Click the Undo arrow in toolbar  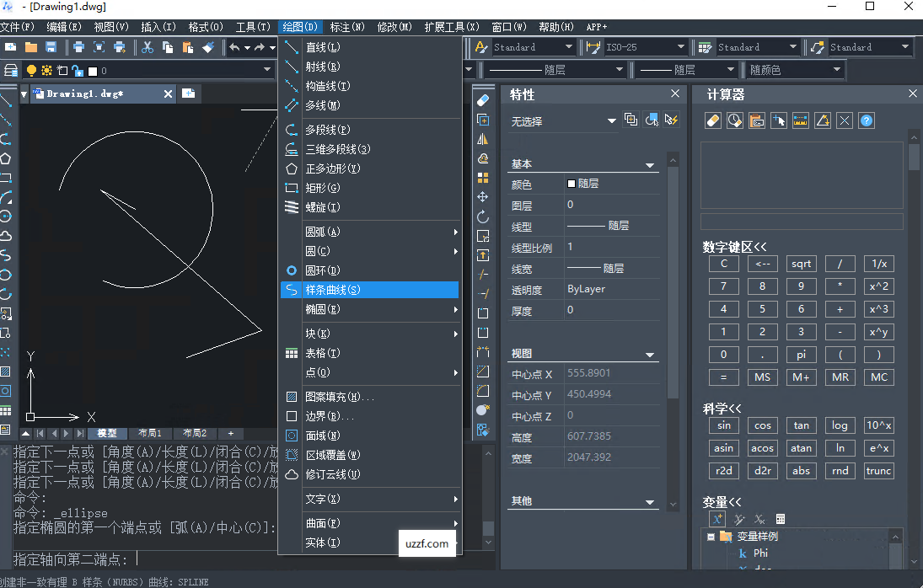click(x=234, y=47)
